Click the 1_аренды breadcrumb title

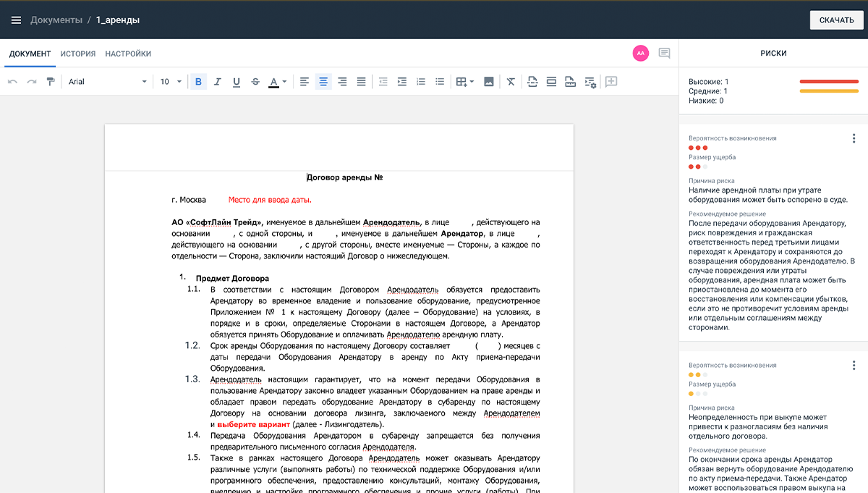pos(118,20)
